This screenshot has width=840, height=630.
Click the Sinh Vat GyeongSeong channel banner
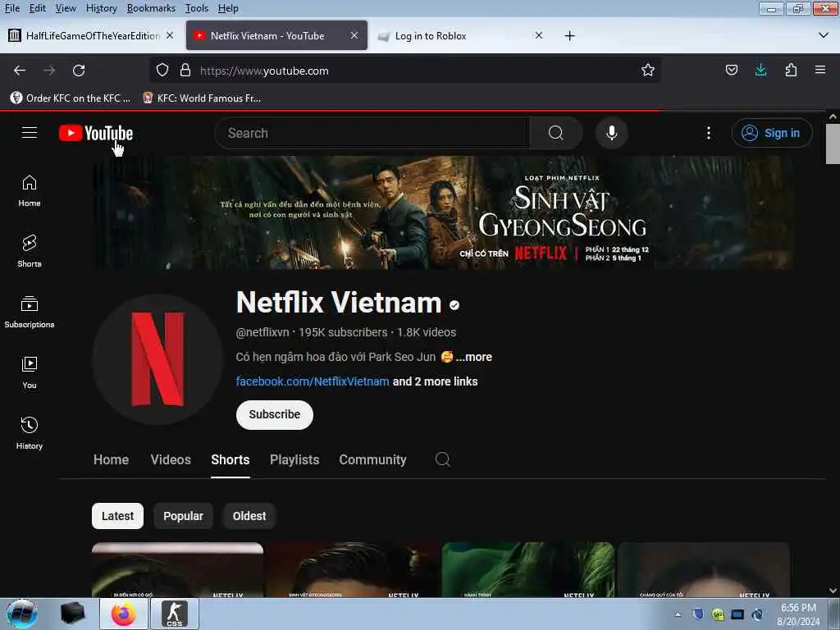(x=442, y=212)
